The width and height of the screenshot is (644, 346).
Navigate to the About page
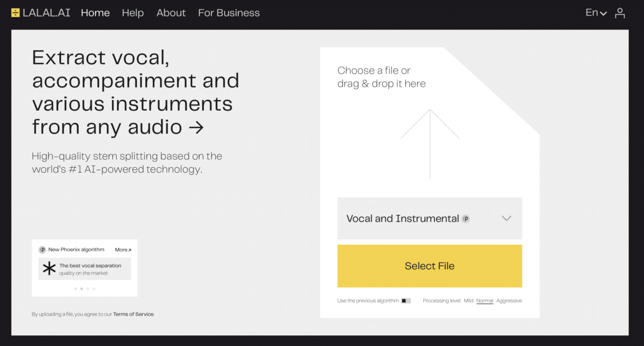pyautogui.click(x=171, y=12)
